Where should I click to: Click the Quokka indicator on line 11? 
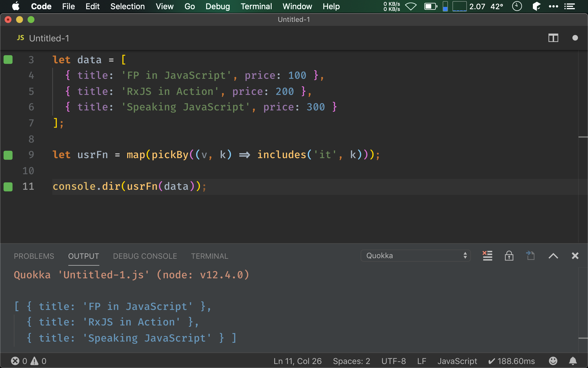pyautogui.click(x=8, y=187)
